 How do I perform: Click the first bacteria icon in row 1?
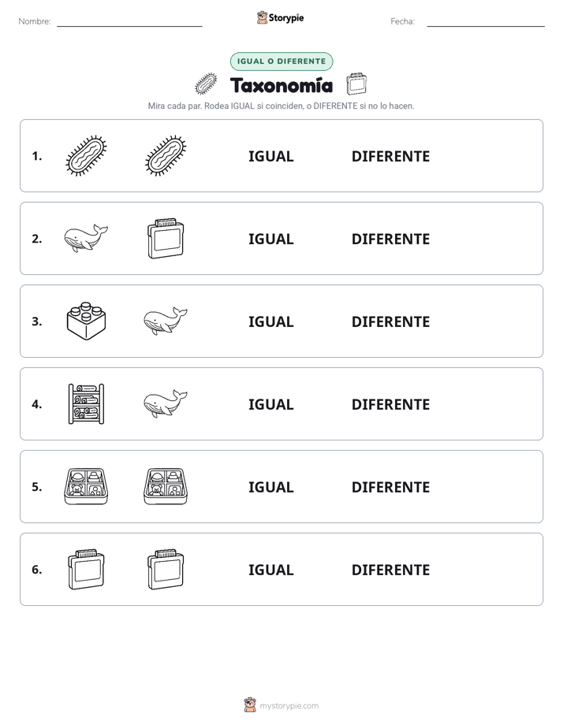point(86,155)
